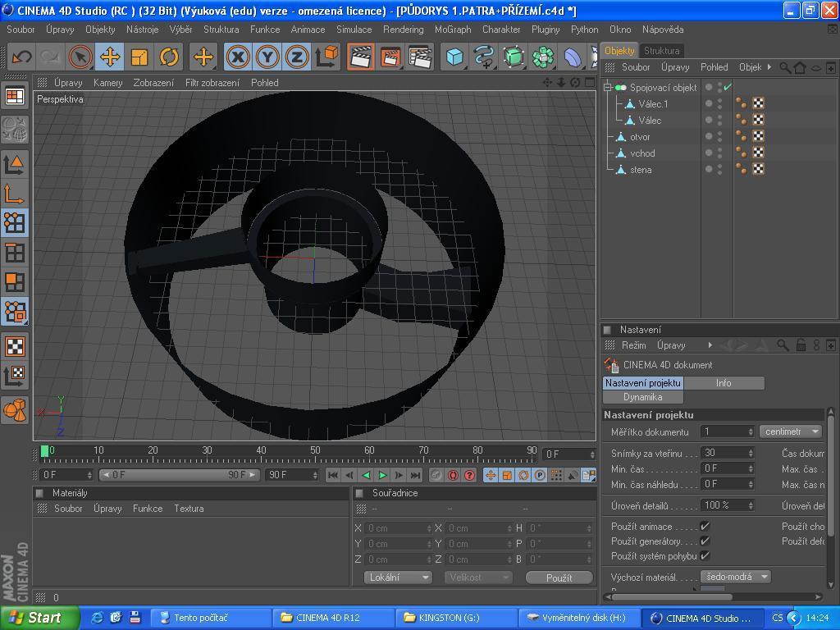Click the orange primitives icon at left toolbar bottom
The height and width of the screenshot is (630, 840).
15,410
